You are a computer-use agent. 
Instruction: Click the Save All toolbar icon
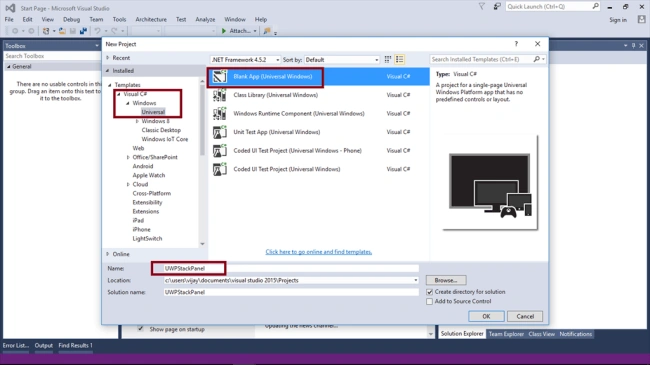click(83, 31)
